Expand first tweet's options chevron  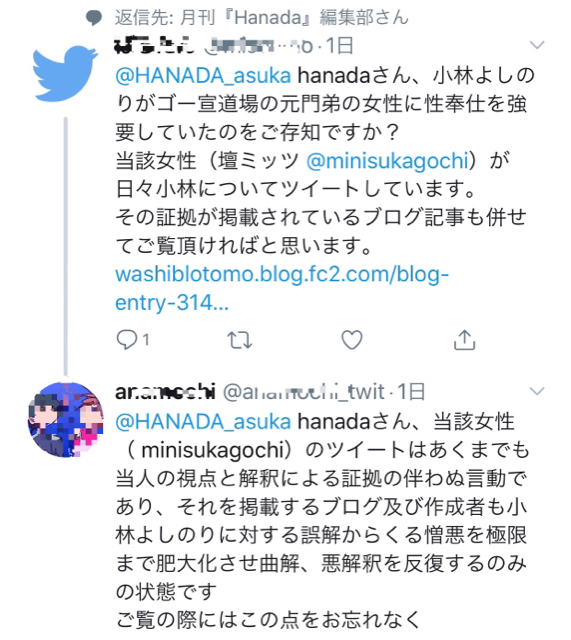537,44
